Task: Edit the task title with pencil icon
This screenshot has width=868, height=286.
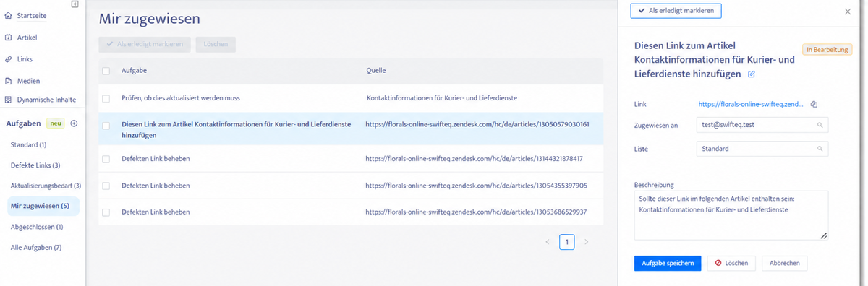Action: tap(751, 74)
